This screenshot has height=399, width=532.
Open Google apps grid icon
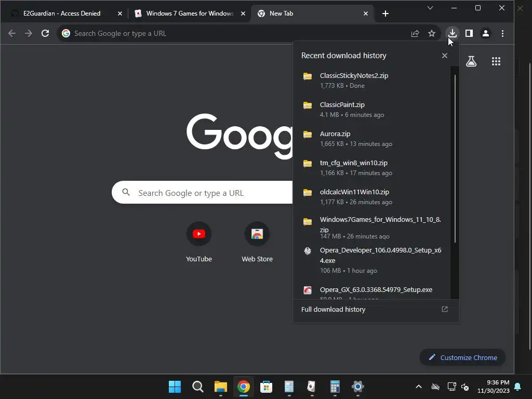496,61
